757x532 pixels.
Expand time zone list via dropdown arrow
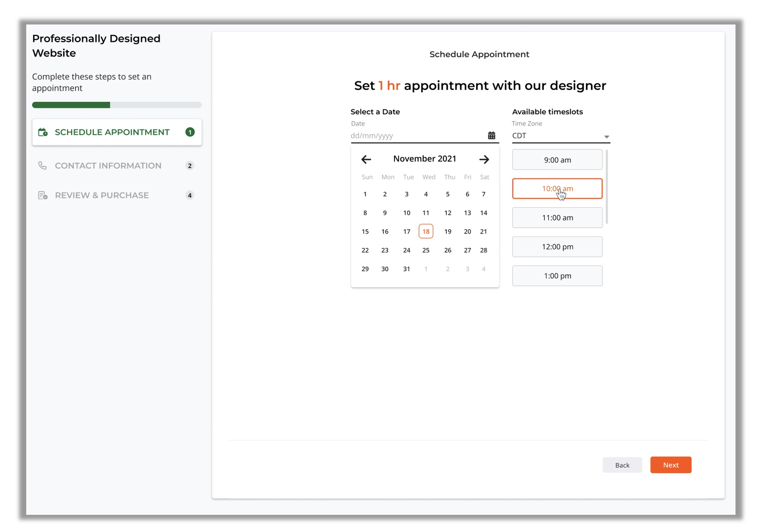pos(606,137)
